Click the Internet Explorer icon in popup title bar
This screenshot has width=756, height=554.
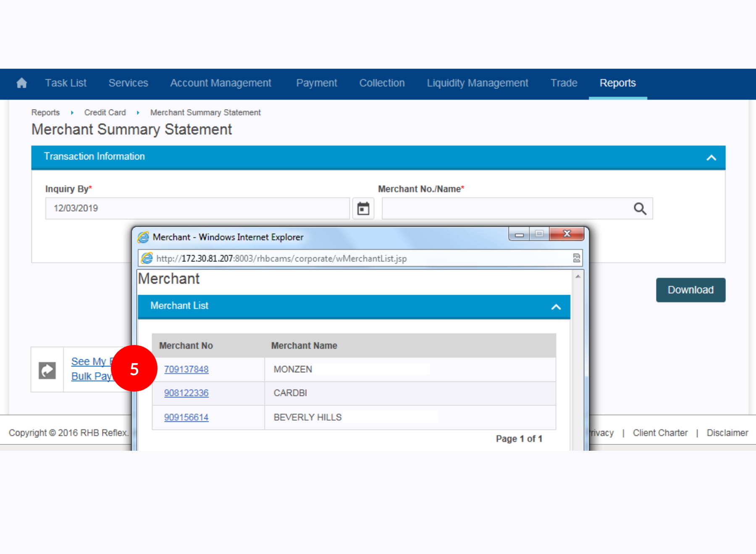pos(144,237)
